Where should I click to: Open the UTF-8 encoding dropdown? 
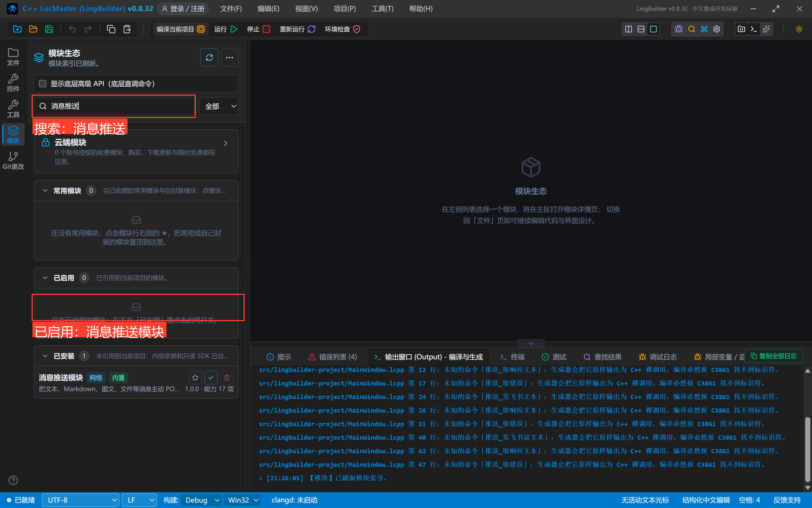(x=81, y=500)
